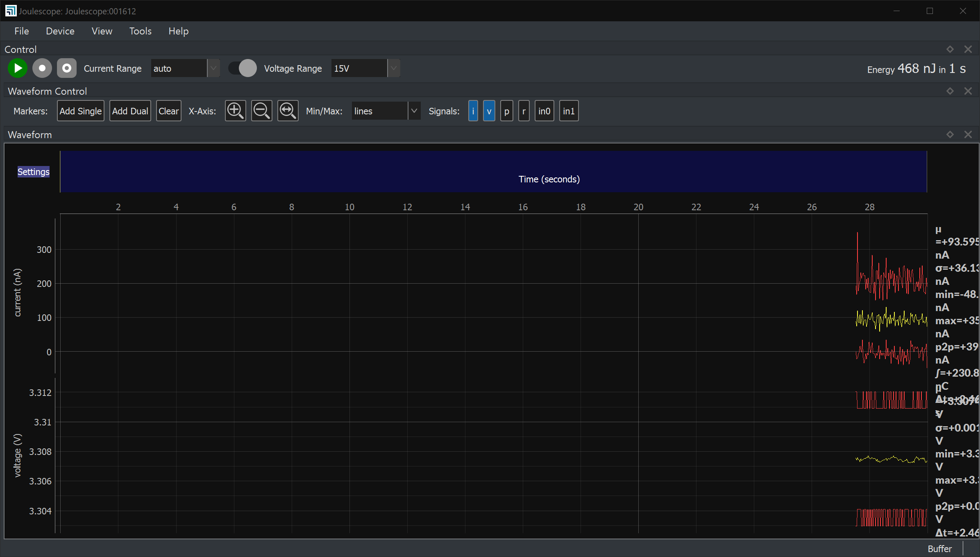The height and width of the screenshot is (557, 980).
Task: Select the zoom-out magnifier on X-Axis
Action: tap(261, 111)
